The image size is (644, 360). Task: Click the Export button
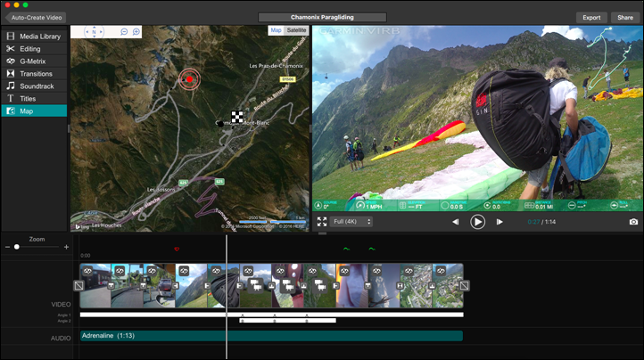tap(591, 17)
